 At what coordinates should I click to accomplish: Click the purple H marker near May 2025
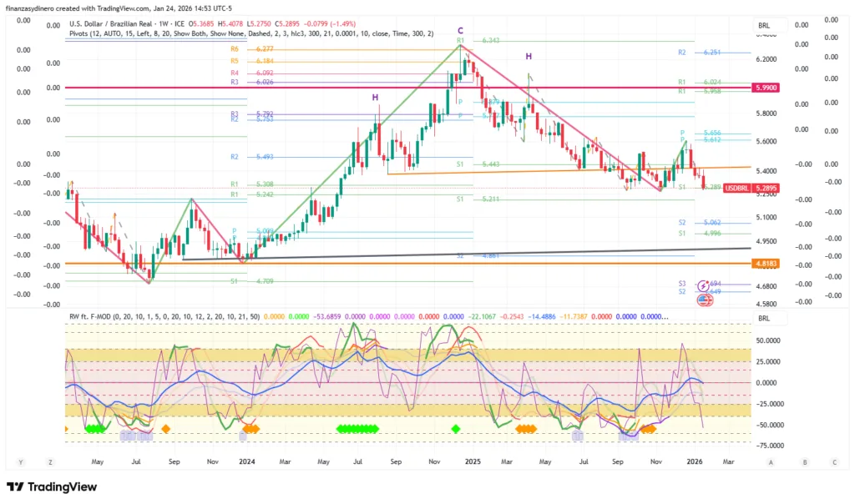point(529,56)
